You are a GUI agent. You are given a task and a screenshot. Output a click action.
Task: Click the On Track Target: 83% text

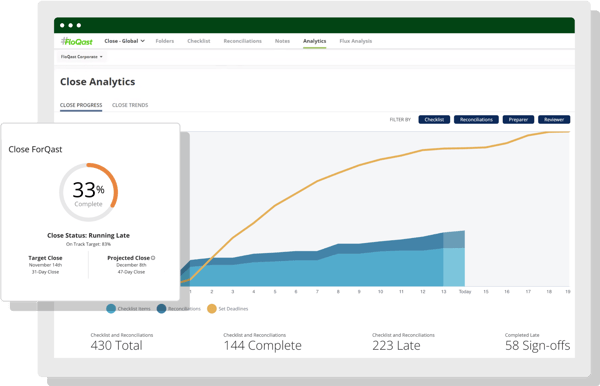tap(88, 244)
